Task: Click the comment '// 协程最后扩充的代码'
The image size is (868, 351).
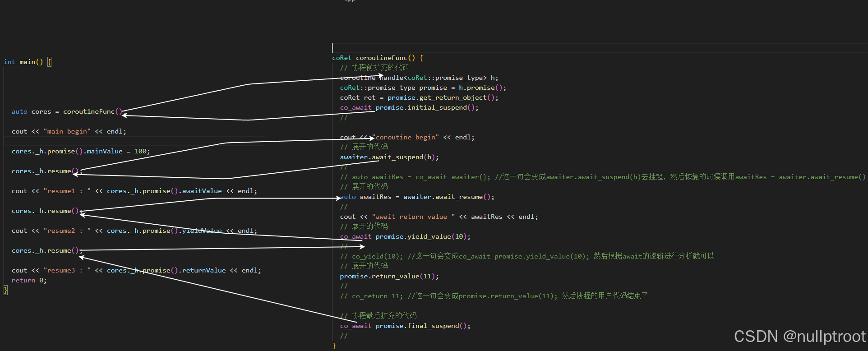Action: tap(378, 316)
